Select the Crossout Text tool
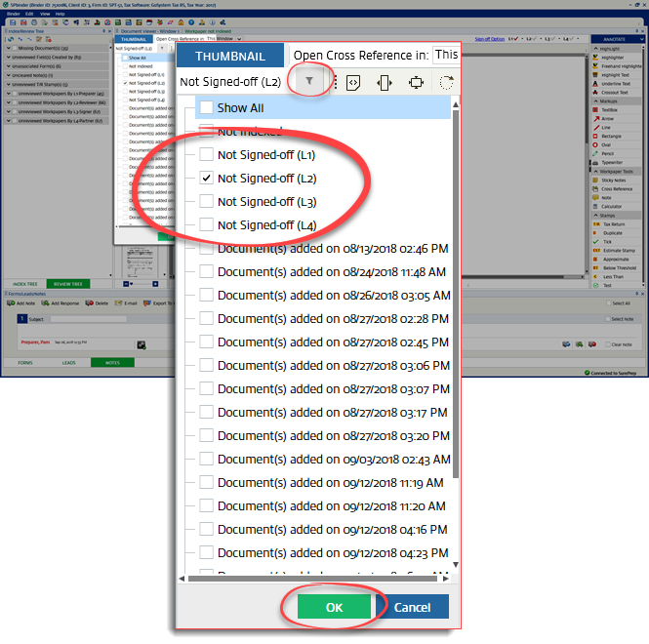This screenshot has height=644, width=649. coord(611,93)
